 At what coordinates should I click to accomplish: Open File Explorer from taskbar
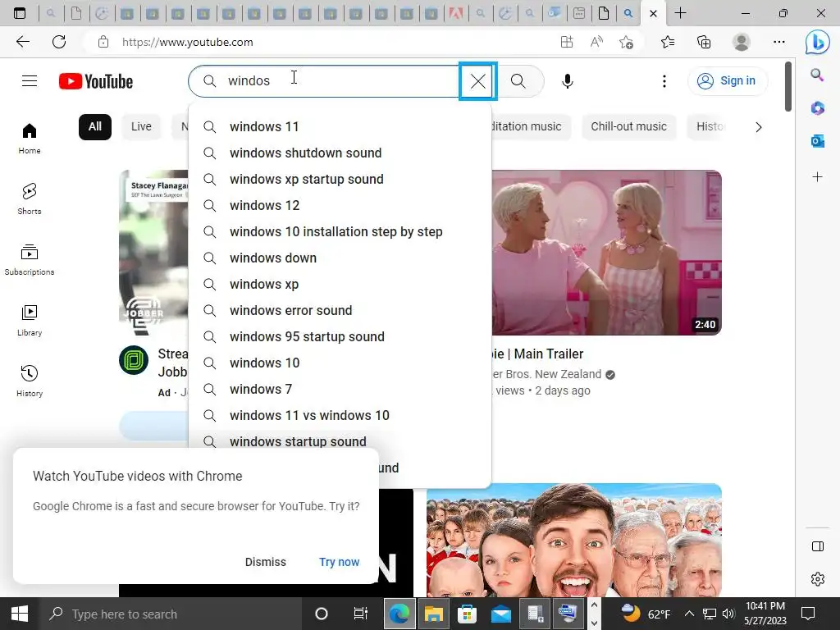pos(433,614)
